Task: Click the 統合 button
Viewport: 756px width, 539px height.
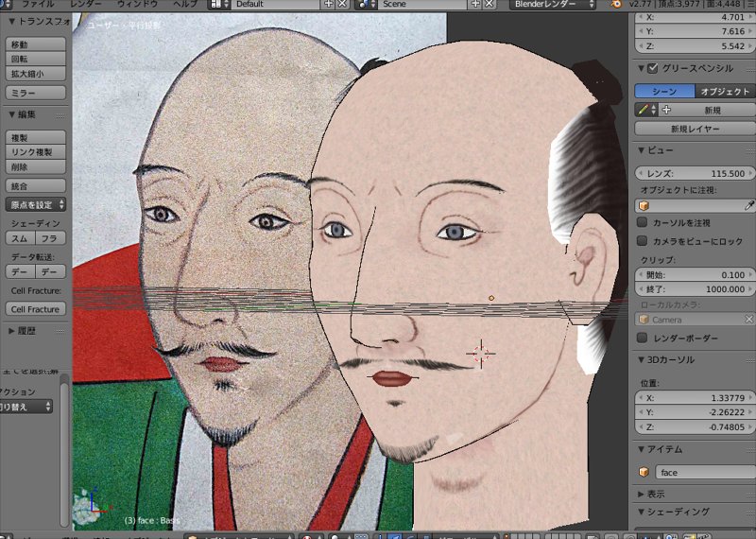Action: tap(36, 185)
